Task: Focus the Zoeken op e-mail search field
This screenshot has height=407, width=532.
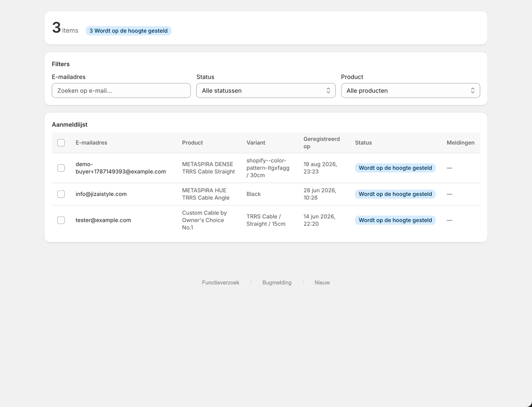Action: [121, 90]
